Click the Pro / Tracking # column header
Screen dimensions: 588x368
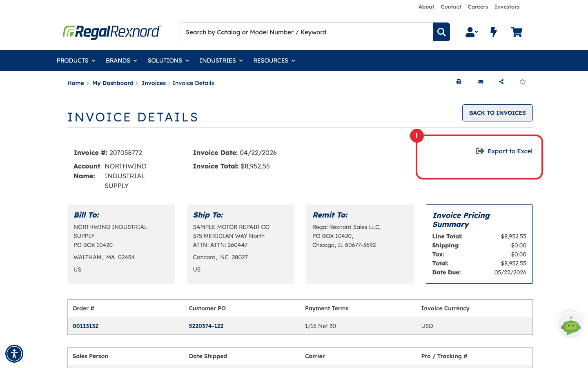pos(444,356)
